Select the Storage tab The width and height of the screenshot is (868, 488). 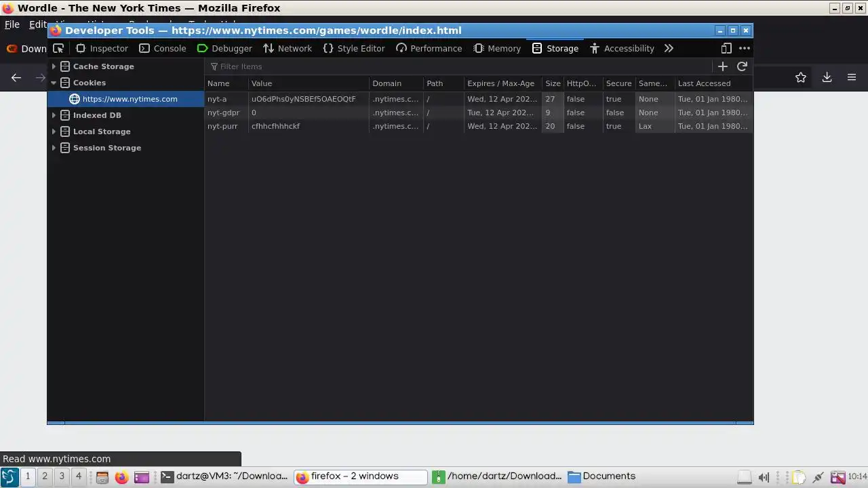click(555, 48)
